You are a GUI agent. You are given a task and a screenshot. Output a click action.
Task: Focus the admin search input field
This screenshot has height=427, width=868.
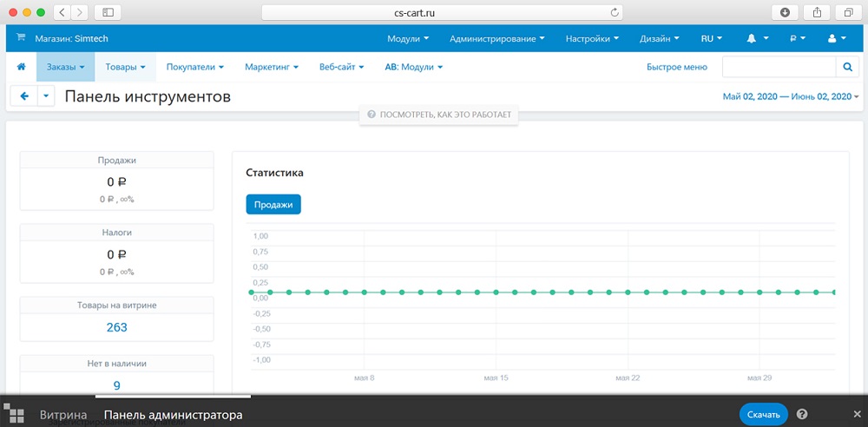779,67
